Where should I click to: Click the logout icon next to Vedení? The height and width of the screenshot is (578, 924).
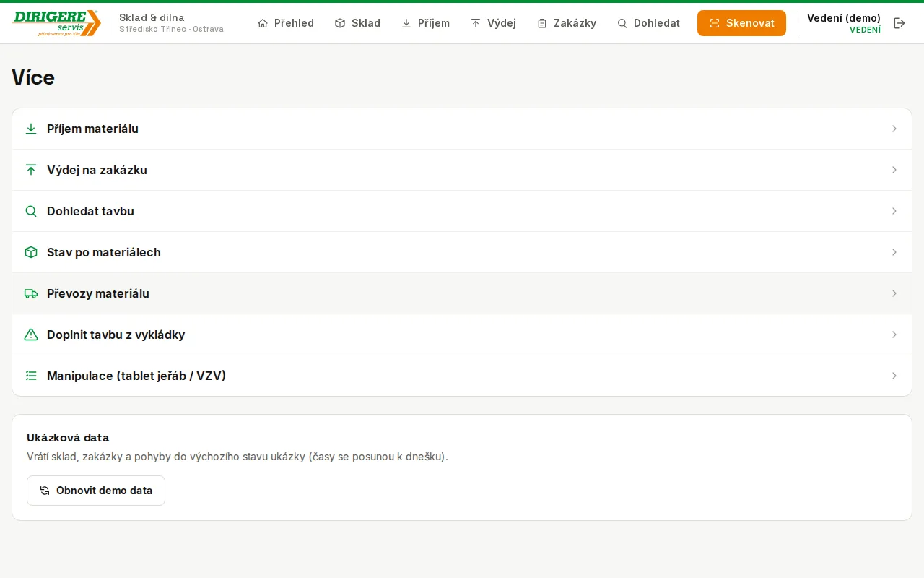tap(899, 23)
